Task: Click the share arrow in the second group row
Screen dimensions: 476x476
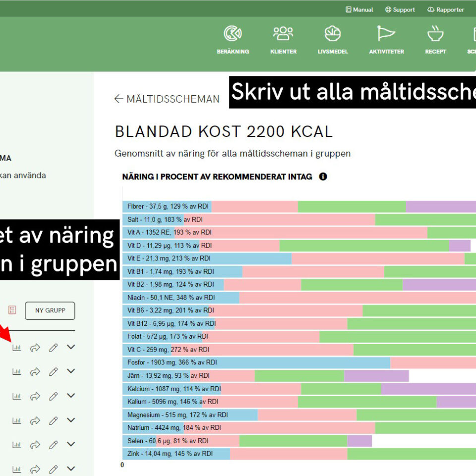Action: pyautogui.click(x=35, y=371)
